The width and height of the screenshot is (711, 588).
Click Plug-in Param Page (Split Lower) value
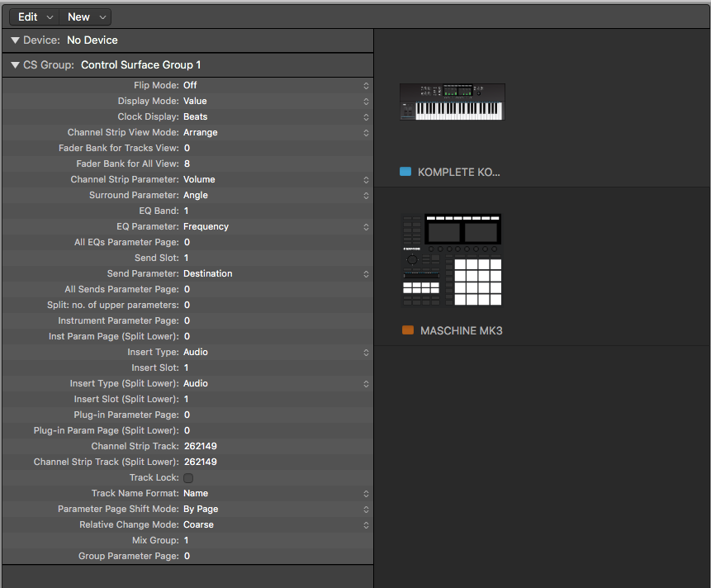[x=187, y=430]
